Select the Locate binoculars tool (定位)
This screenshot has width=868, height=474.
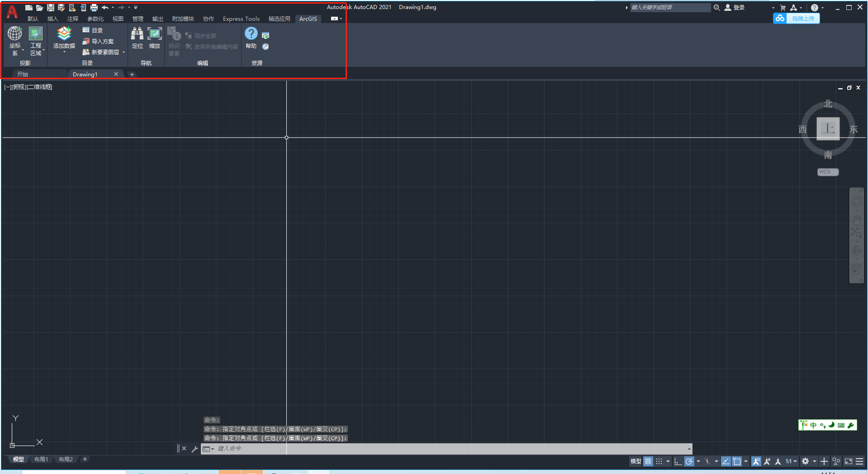137,38
